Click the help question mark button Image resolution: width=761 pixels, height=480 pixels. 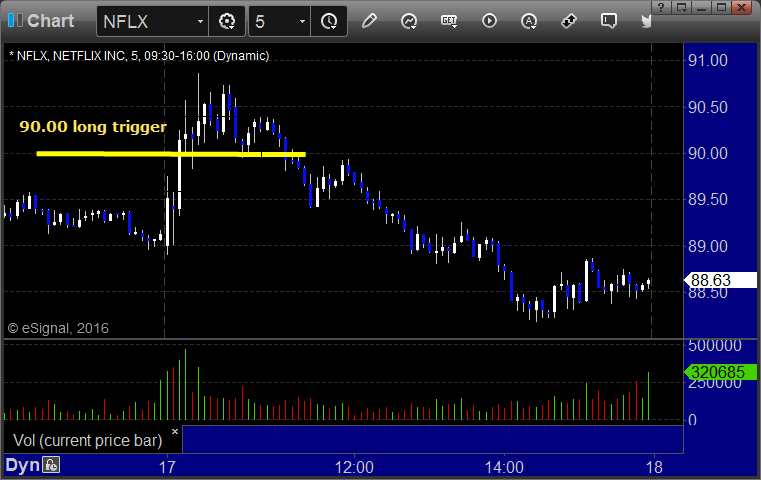coord(661,7)
